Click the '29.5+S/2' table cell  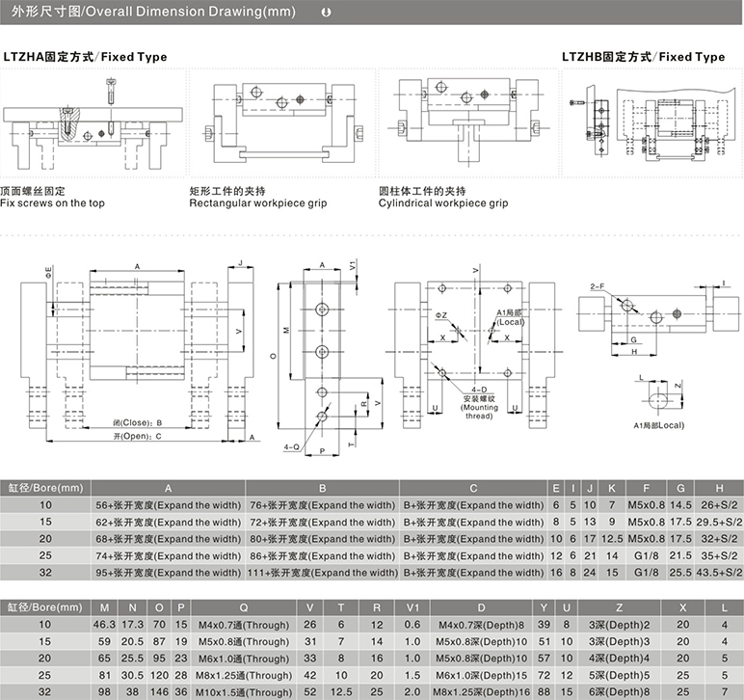point(719,522)
